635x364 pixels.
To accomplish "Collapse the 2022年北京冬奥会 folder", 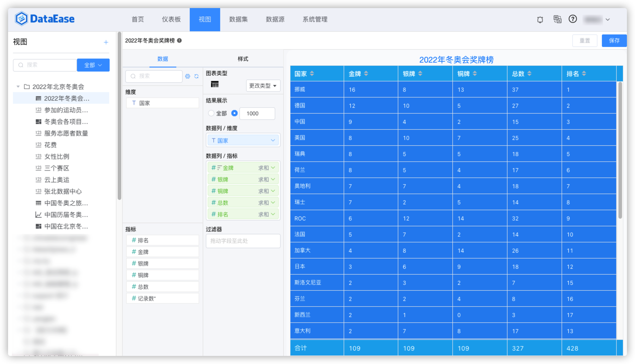I will (18, 87).
